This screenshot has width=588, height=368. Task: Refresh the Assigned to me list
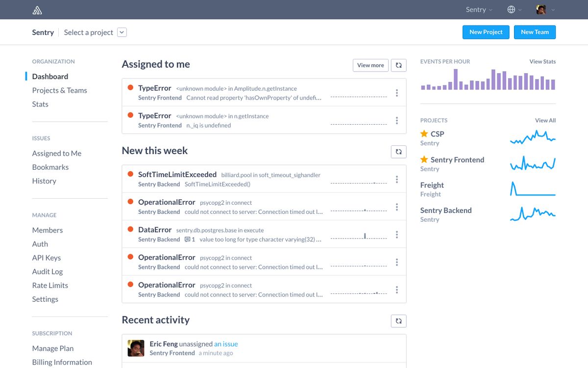[x=398, y=65]
